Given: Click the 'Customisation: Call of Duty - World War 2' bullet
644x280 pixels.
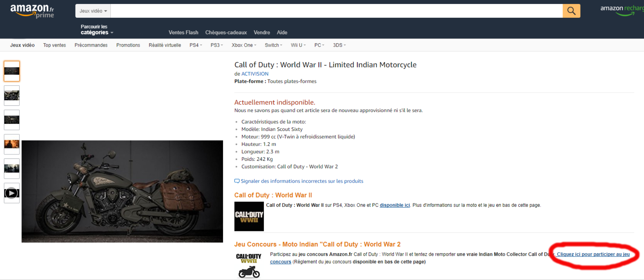Looking at the screenshot, I should [290, 167].
